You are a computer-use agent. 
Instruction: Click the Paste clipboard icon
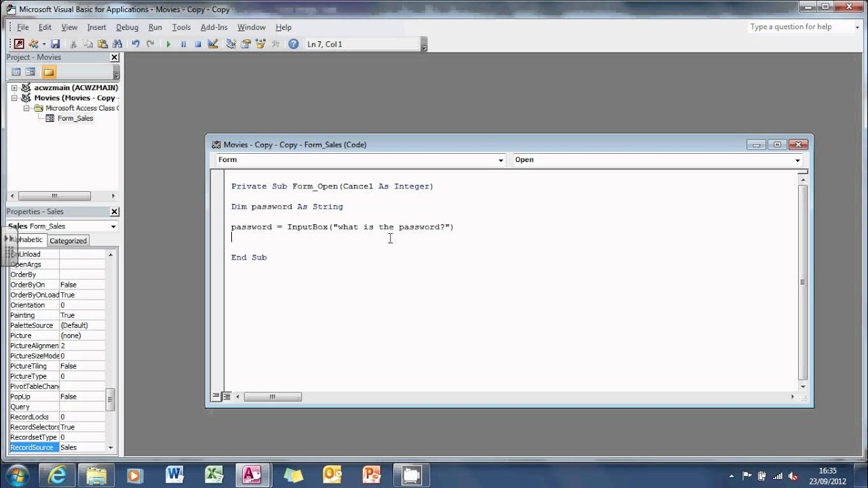pyautogui.click(x=102, y=44)
